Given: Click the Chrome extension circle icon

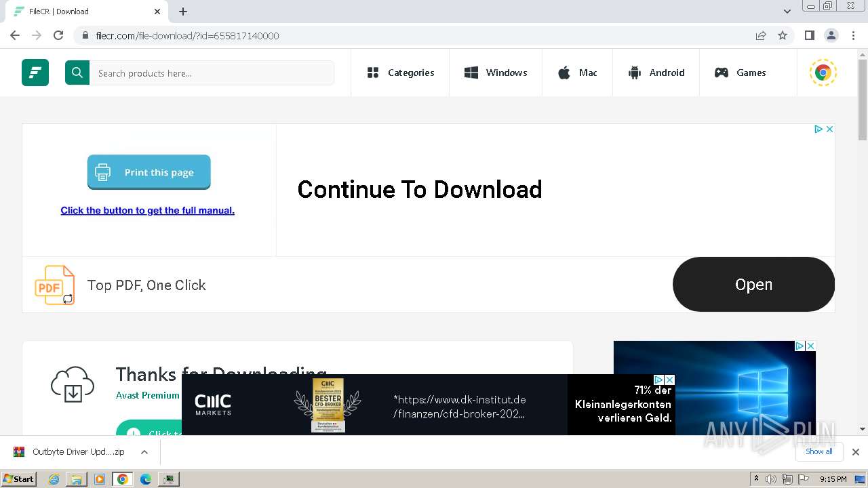Looking at the screenshot, I should click(x=823, y=73).
